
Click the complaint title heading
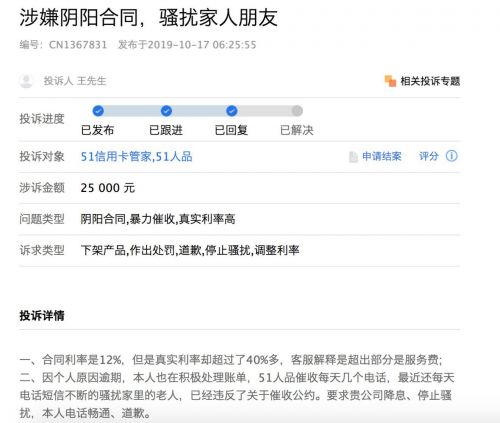(x=149, y=17)
